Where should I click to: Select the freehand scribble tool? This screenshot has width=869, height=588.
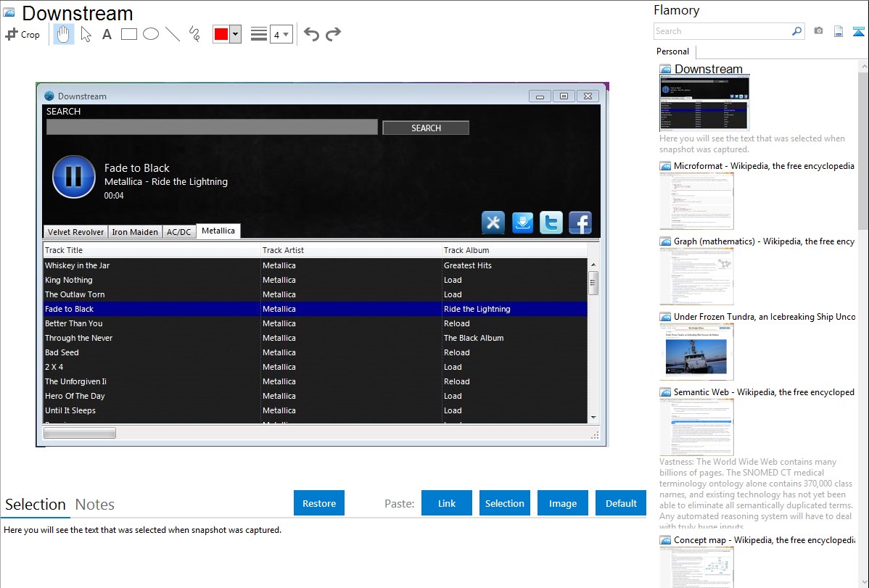[x=194, y=34]
